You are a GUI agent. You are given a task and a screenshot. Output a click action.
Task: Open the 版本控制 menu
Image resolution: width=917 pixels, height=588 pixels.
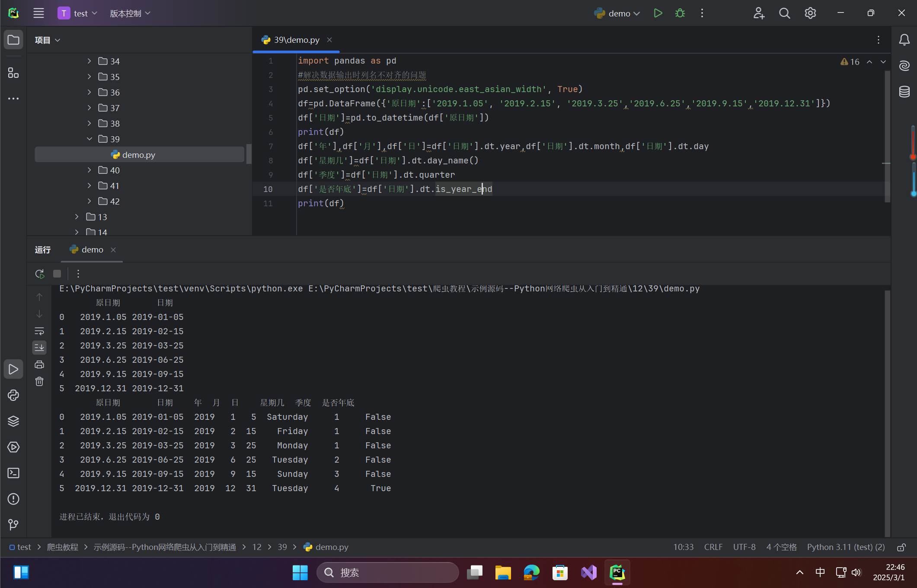[130, 13]
